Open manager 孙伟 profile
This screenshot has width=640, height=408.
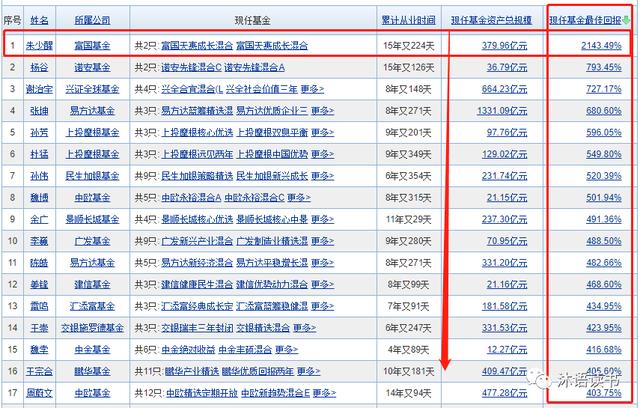point(39,176)
